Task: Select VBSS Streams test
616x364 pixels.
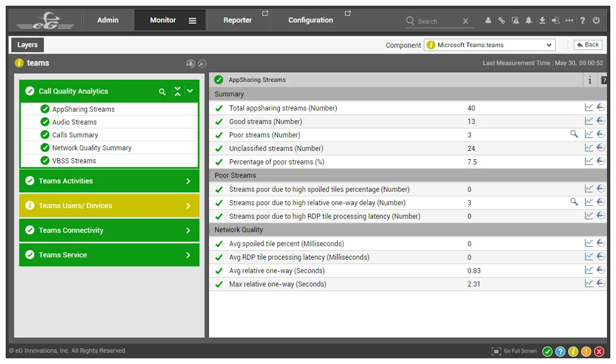Action: [x=74, y=161]
